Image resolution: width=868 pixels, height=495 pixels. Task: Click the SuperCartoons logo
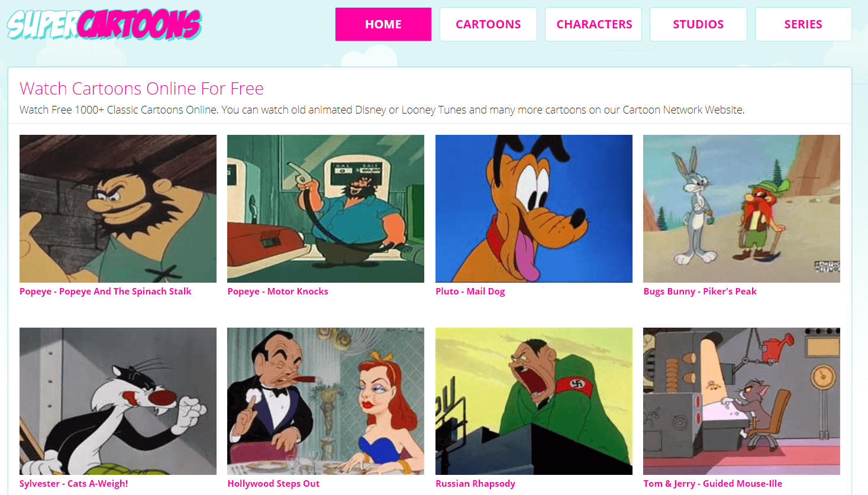point(104,24)
